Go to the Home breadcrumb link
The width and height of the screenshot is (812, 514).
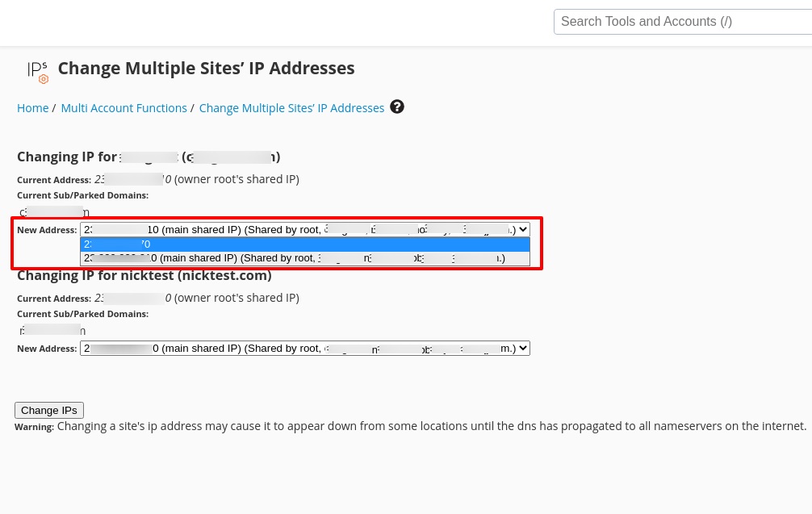33,108
